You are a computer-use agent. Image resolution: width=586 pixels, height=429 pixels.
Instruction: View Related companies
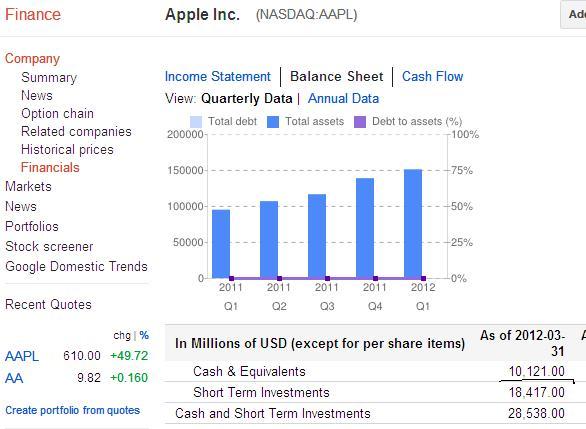tap(76, 132)
